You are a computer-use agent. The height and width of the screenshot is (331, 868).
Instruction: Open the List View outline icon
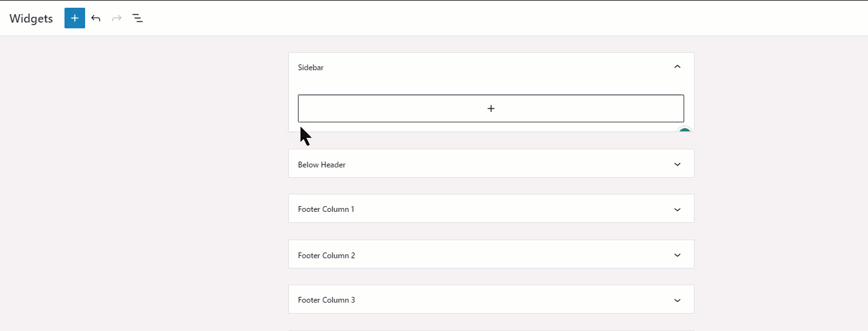pos(137,18)
